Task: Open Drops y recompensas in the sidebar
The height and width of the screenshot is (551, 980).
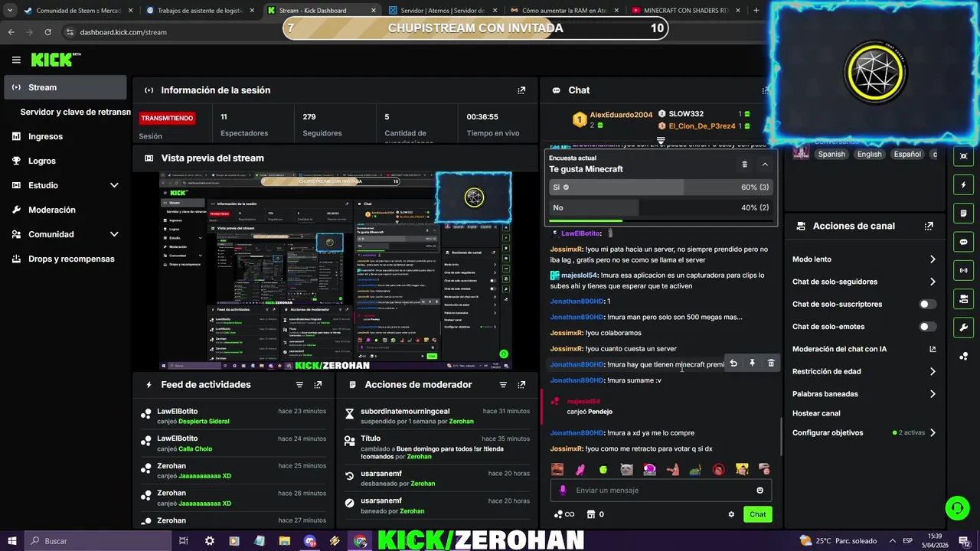Action: (65, 259)
